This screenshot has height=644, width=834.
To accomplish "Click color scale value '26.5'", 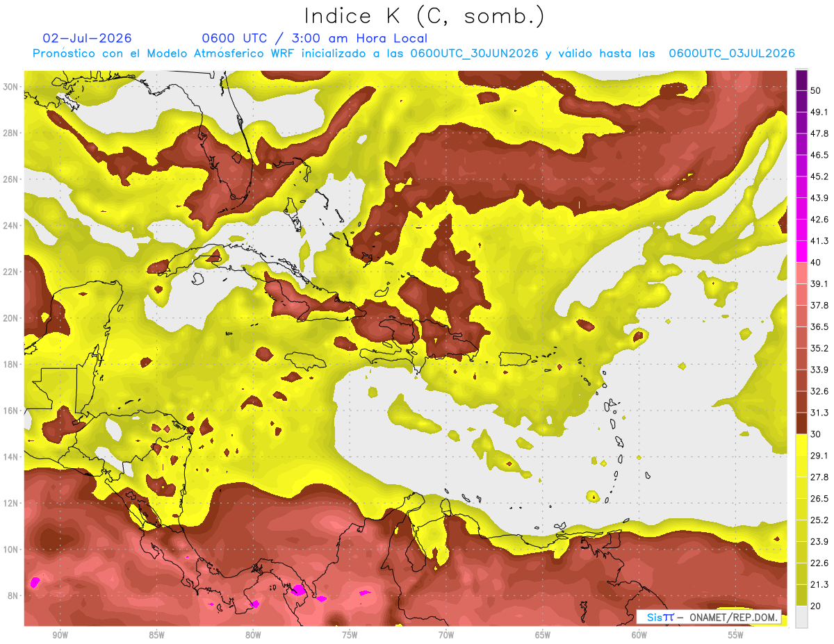I will [819, 499].
